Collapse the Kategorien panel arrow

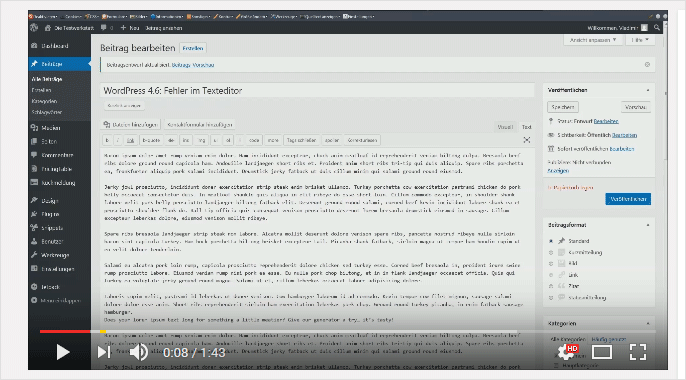(648, 324)
